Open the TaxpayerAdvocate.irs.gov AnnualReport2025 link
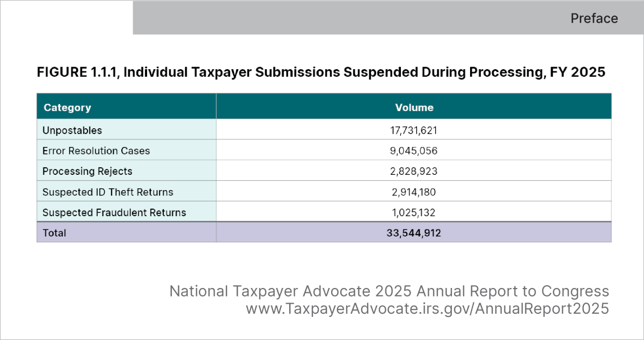 (427, 309)
